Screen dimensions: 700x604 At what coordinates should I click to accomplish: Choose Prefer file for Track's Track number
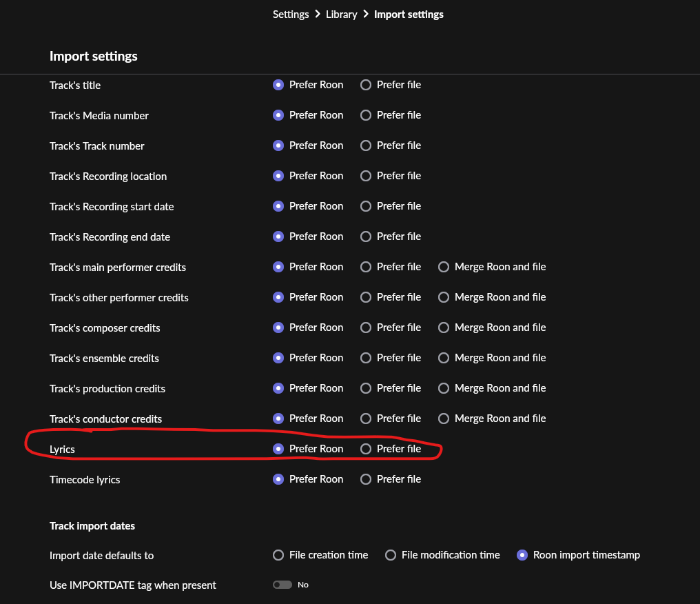click(366, 145)
